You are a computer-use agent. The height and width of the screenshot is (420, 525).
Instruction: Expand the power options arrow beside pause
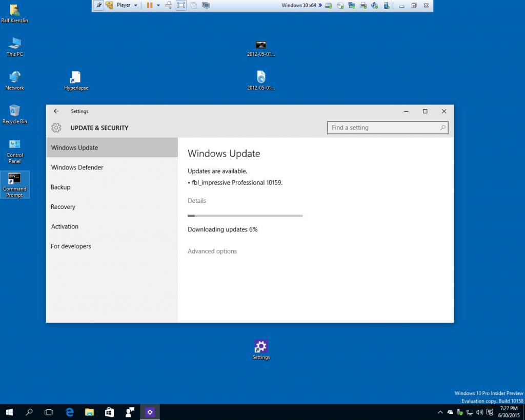point(158,5)
